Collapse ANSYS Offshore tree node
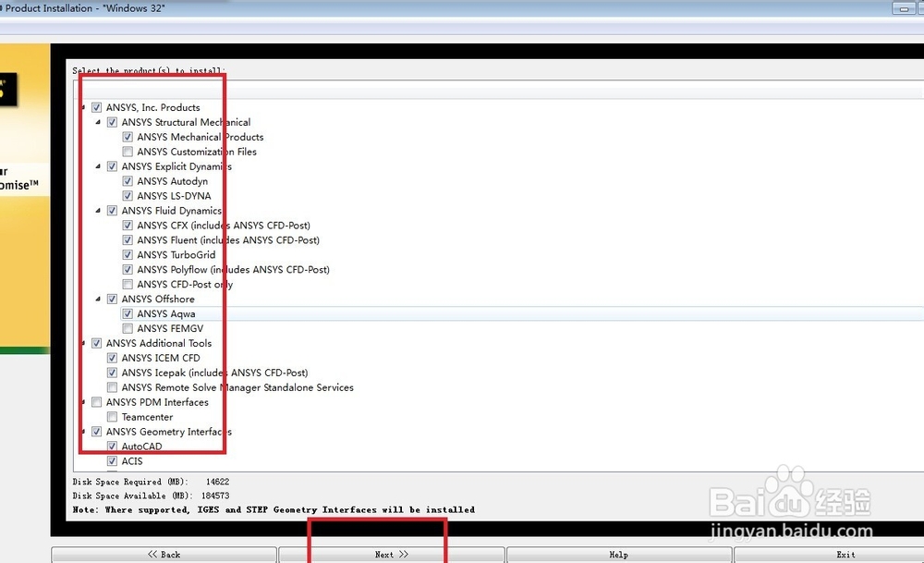The width and height of the screenshot is (924, 563). click(x=98, y=299)
